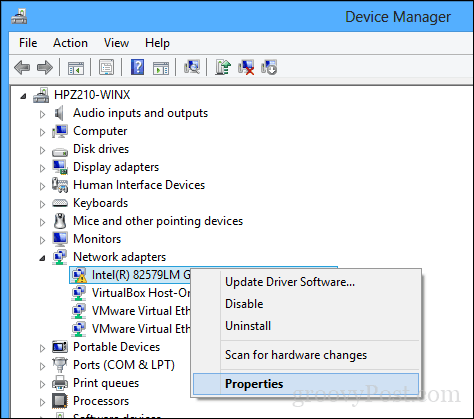Click the Device Manager title bar icon

19,17
